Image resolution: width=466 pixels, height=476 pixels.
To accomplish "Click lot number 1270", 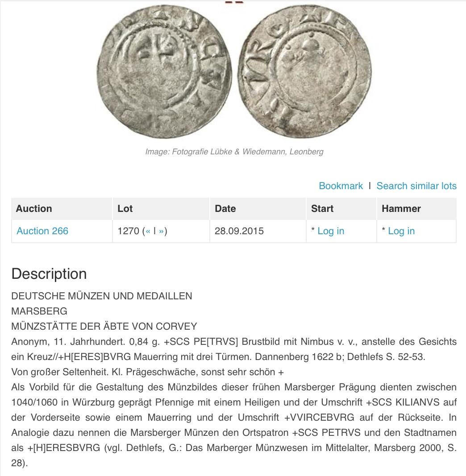I will pos(129,231).
